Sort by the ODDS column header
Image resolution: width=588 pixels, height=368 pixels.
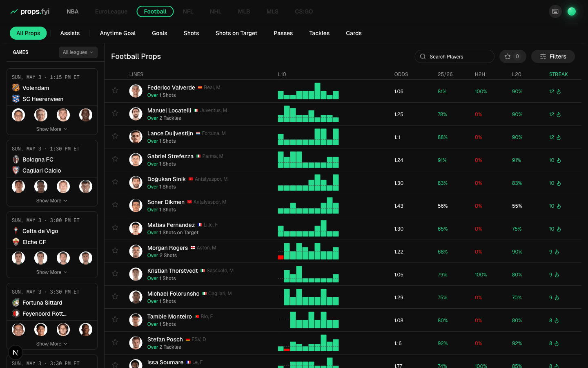point(401,74)
